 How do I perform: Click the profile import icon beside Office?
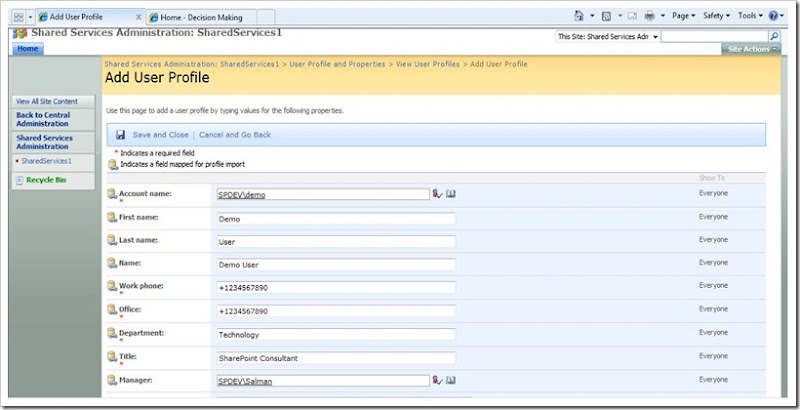point(112,309)
